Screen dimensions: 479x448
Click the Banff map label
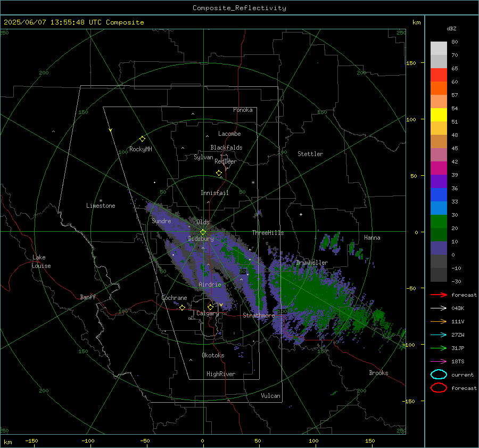(x=88, y=297)
